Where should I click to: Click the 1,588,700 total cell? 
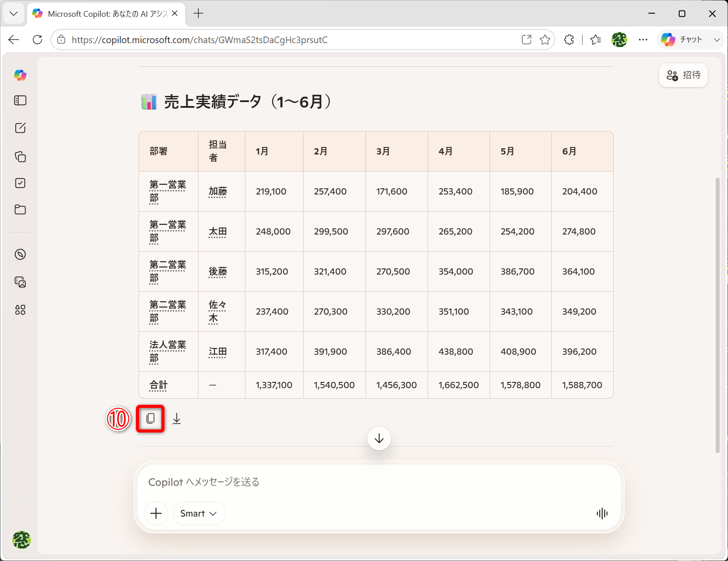(582, 385)
